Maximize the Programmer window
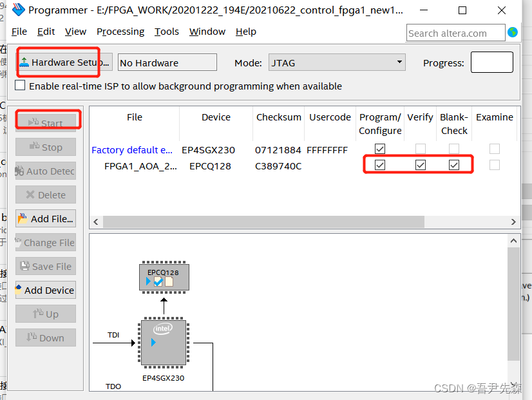532x400 pixels. [x=462, y=10]
